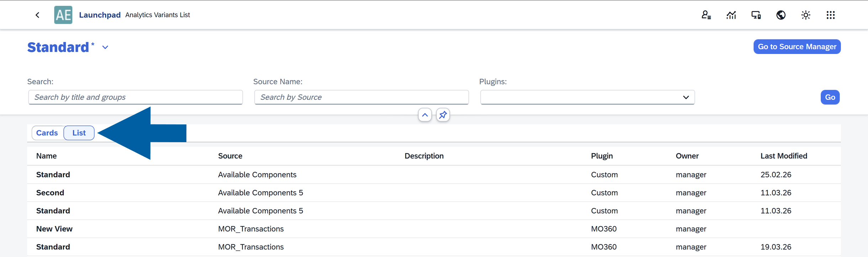This screenshot has height=257, width=868.
Task: Open the user profile icon
Action: pyautogui.click(x=706, y=15)
